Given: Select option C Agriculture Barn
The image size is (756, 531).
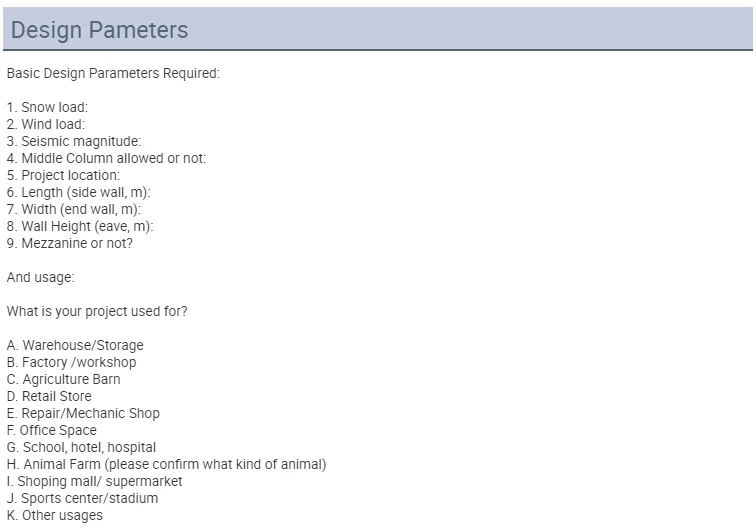Looking at the screenshot, I should 64,379.
